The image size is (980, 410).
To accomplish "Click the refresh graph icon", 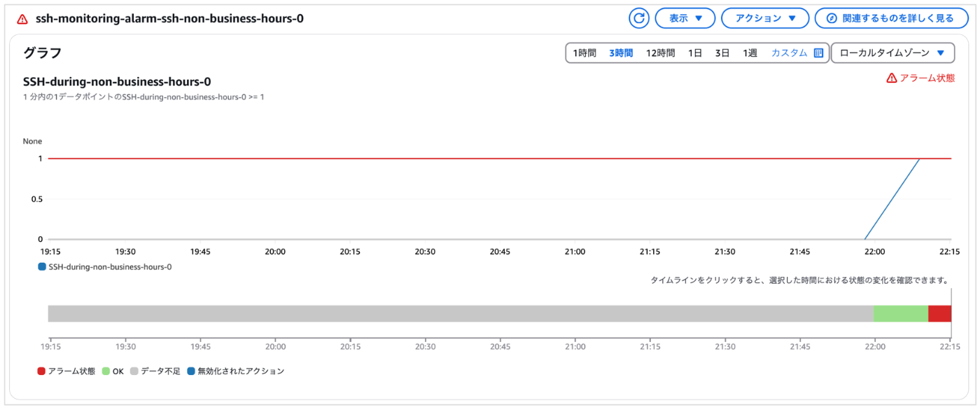I will pyautogui.click(x=639, y=18).
